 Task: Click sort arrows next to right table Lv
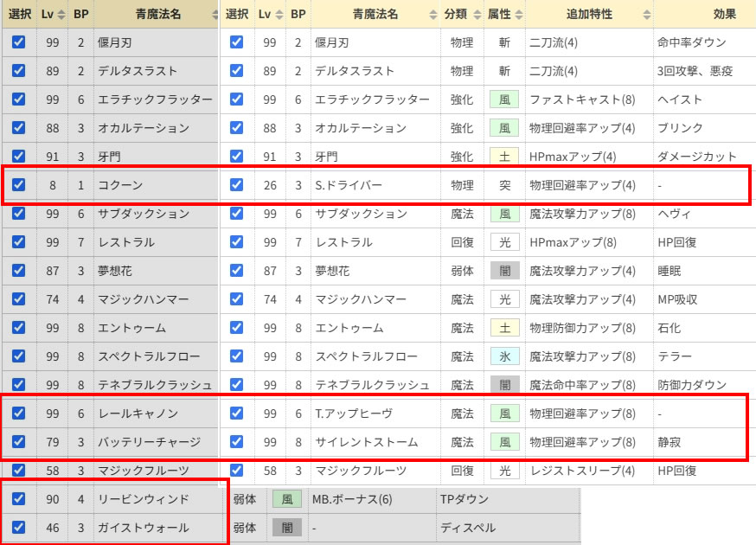tap(278, 15)
